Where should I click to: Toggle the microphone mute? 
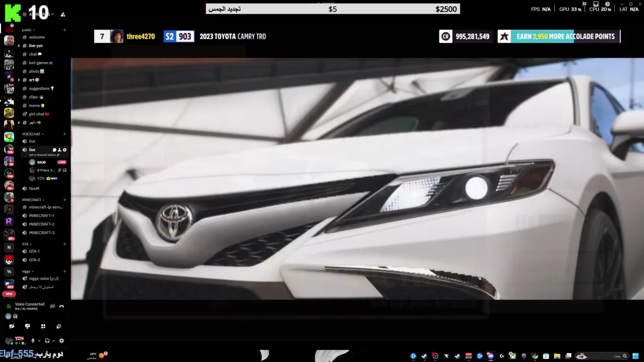pos(33,341)
